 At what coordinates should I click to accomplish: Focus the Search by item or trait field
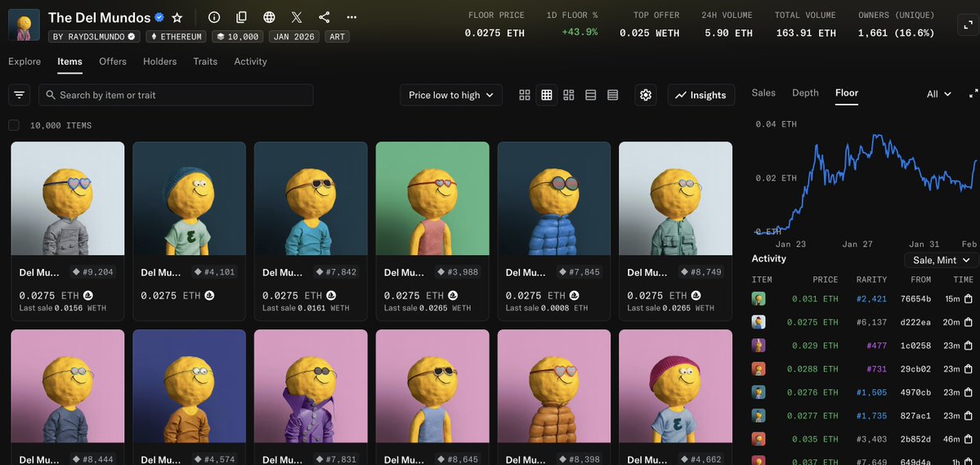pos(177,95)
